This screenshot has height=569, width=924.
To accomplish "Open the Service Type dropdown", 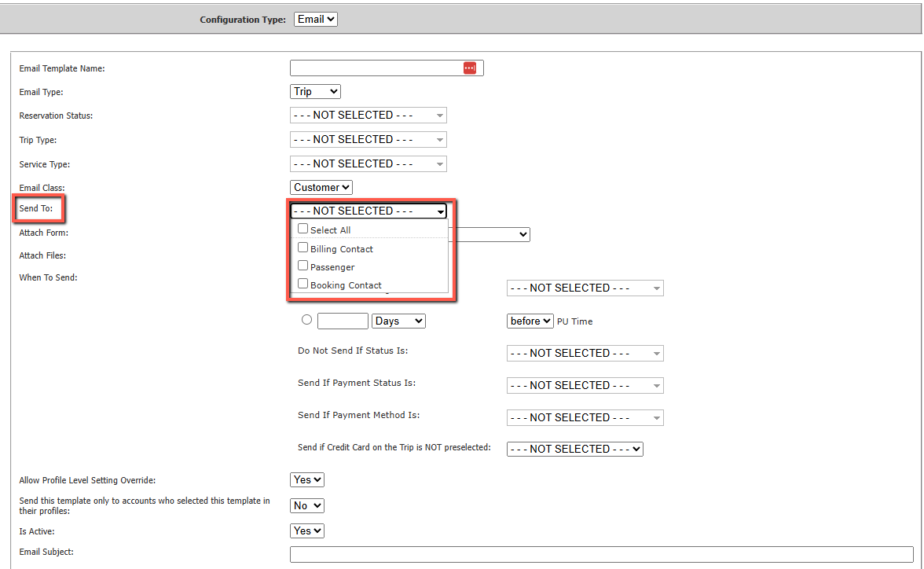I will (368, 164).
